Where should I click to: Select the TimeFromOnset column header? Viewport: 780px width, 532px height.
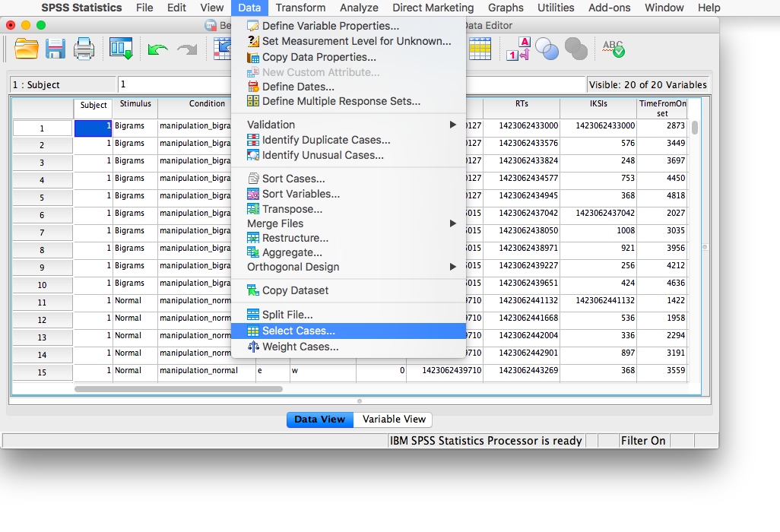coord(662,109)
